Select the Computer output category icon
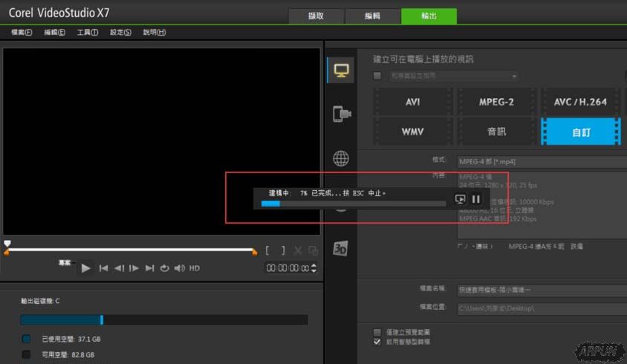Image resolution: width=627 pixels, height=364 pixels. click(341, 71)
